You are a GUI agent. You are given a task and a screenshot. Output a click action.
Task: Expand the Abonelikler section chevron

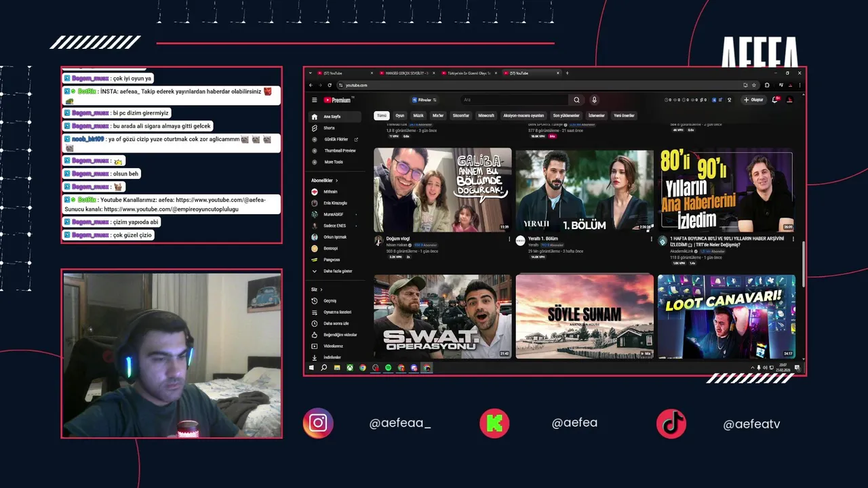[x=336, y=181]
